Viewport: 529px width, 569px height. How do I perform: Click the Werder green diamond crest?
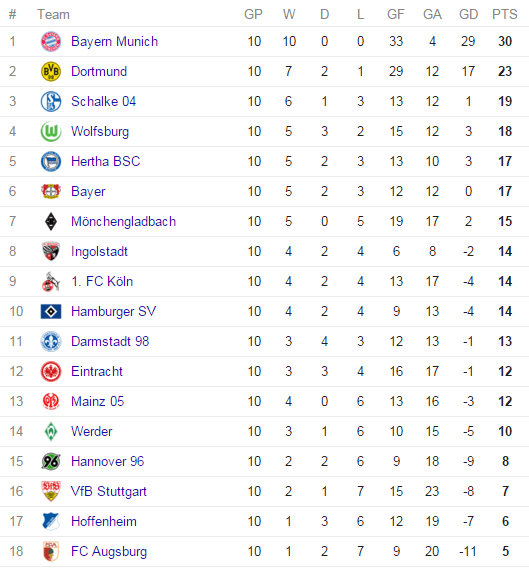[51, 431]
